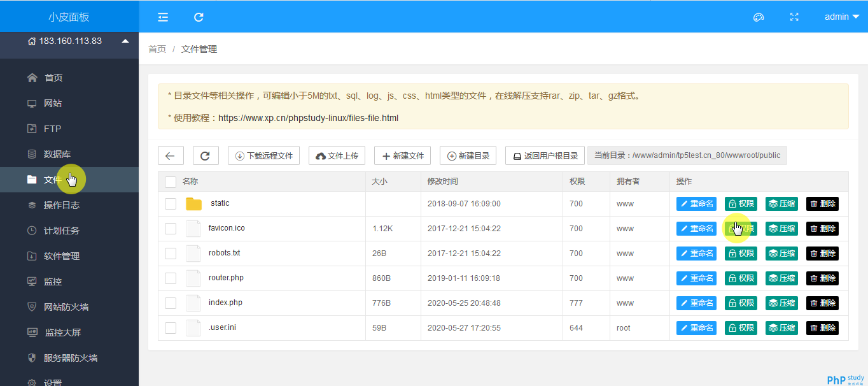Click 返回用户根目录 button
Viewport: 868px width, 386px height.
(545, 155)
